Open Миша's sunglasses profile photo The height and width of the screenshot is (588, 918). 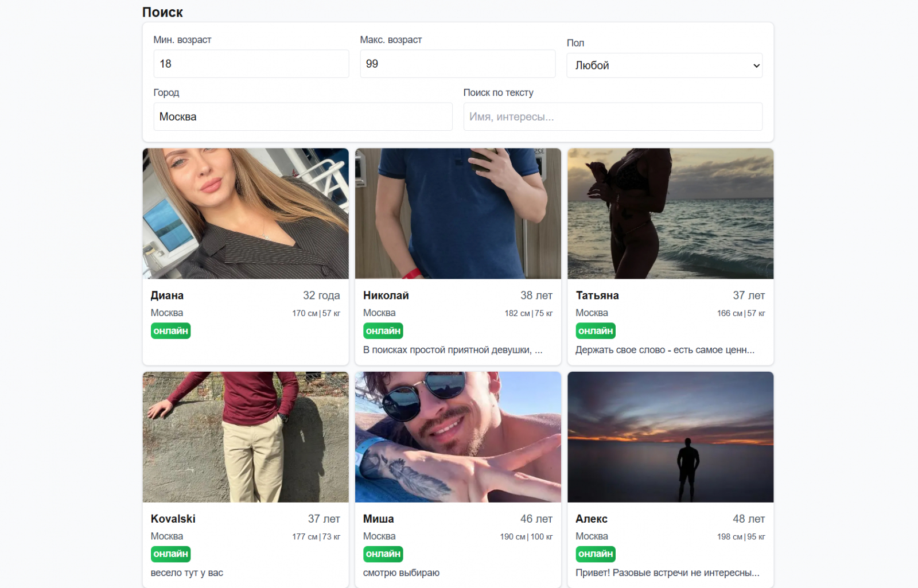pyautogui.click(x=458, y=437)
